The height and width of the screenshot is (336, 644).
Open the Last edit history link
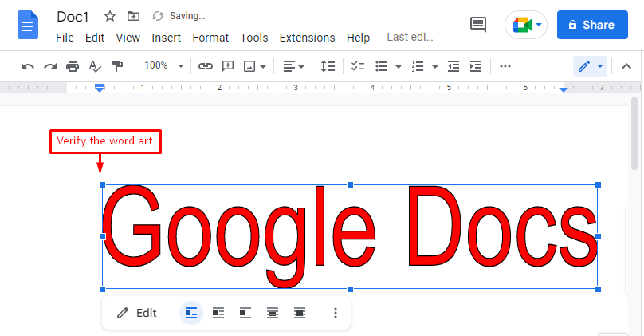(x=410, y=37)
